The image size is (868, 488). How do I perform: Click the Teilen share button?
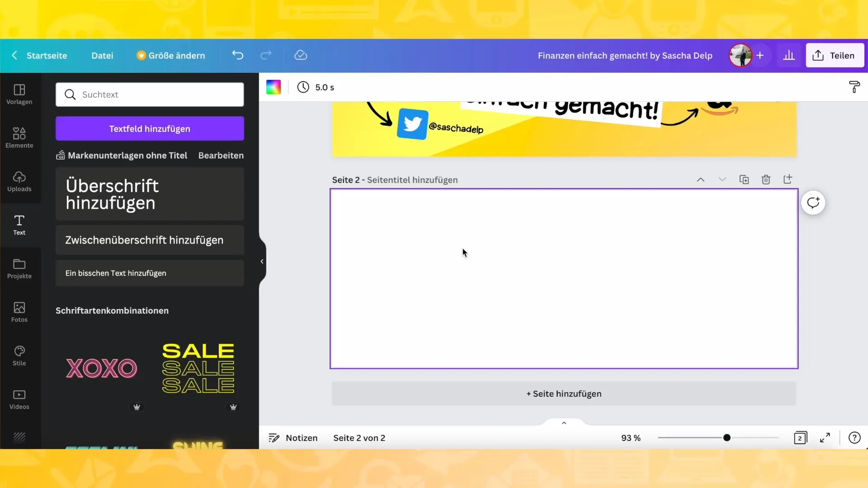pos(834,56)
